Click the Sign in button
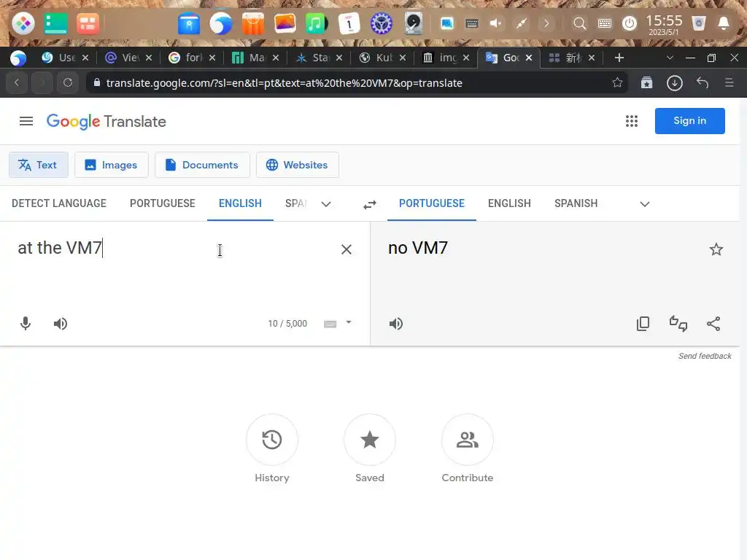 pos(690,121)
